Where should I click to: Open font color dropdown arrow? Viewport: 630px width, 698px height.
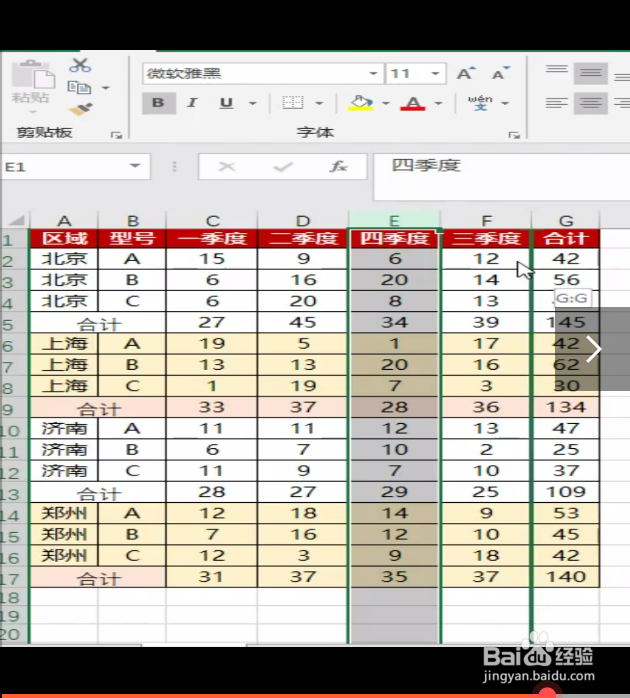[x=438, y=103]
